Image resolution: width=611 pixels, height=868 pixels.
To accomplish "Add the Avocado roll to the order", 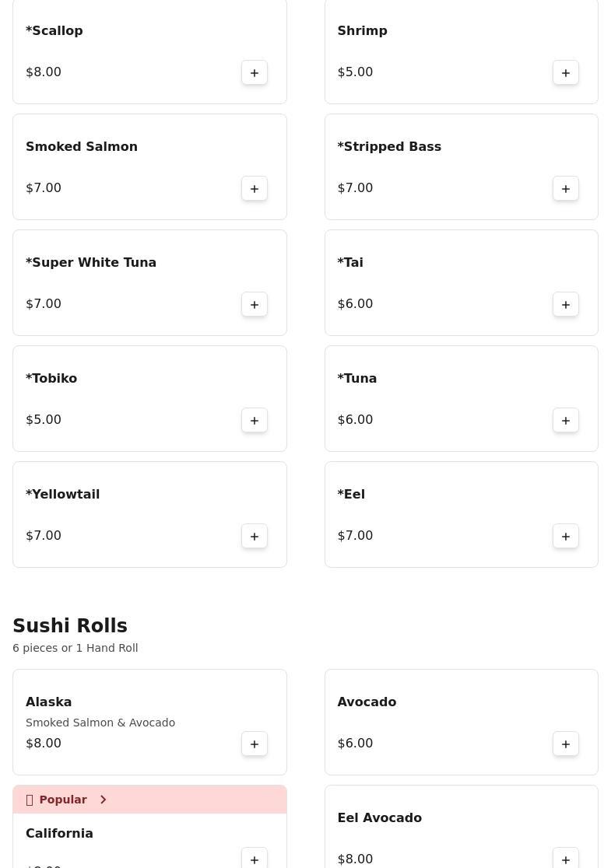I will (566, 744).
